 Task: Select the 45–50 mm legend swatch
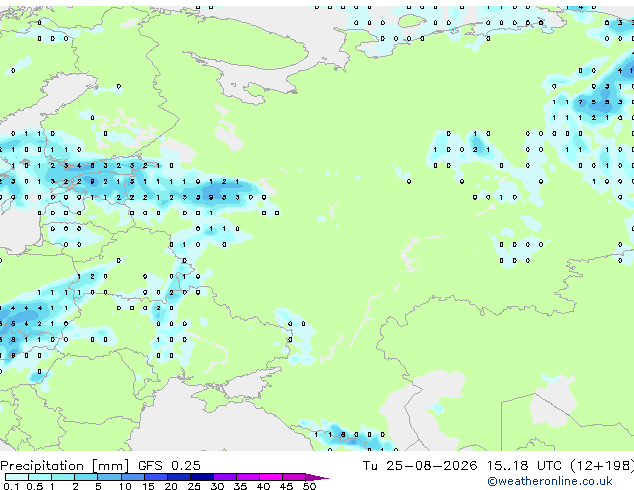pos(294,477)
